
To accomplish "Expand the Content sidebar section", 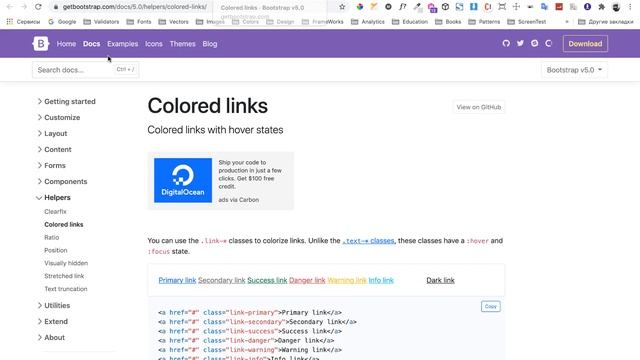I will tap(54, 149).
